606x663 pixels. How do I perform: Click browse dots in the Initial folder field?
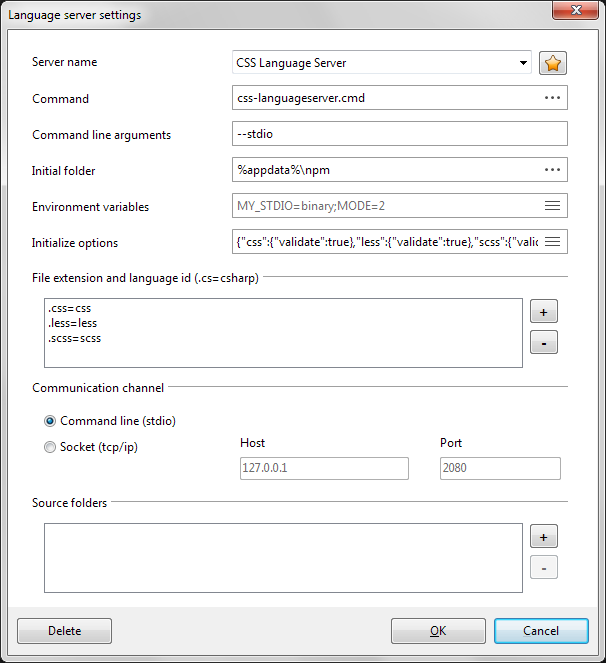click(552, 170)
